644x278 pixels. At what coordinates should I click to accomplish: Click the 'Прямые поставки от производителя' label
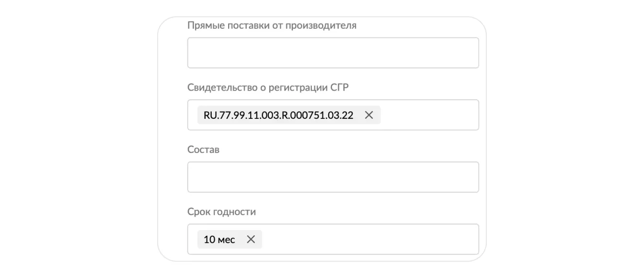pos(272,25)
